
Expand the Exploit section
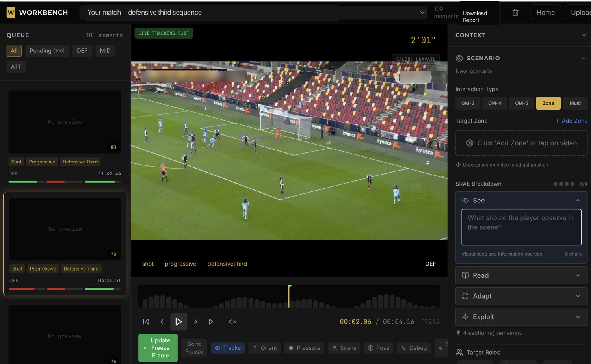521,317
